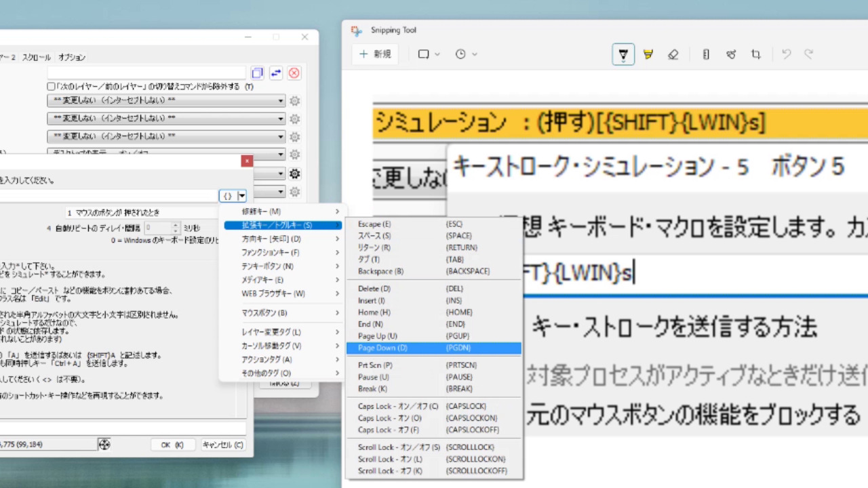Click the layer name input field at top
868x488 pixels.
146,73
